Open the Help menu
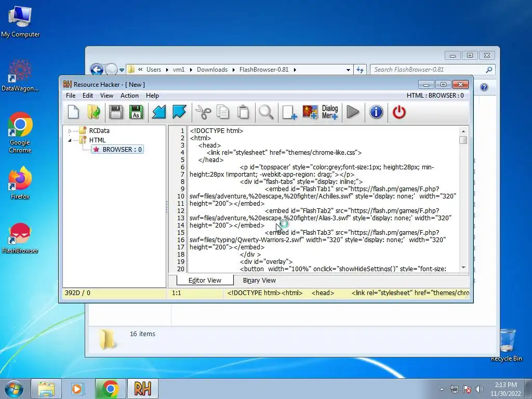Viewport: 532px width, 399px height. 152,96
